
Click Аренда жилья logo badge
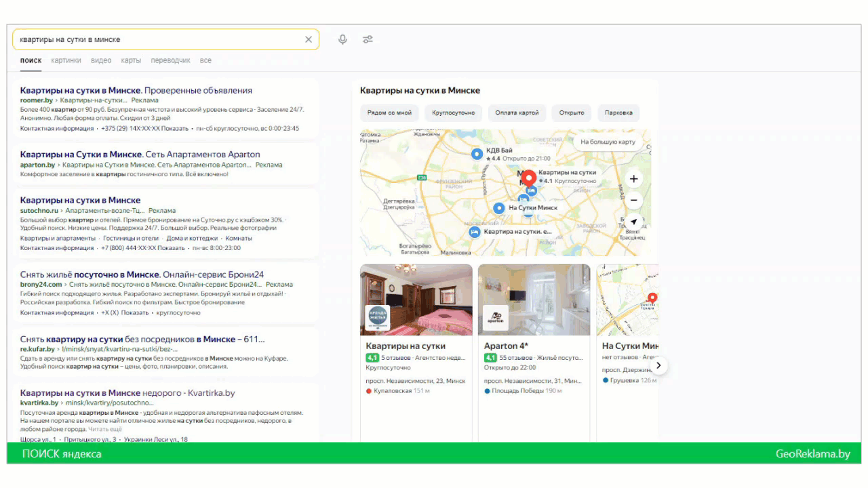378,318
